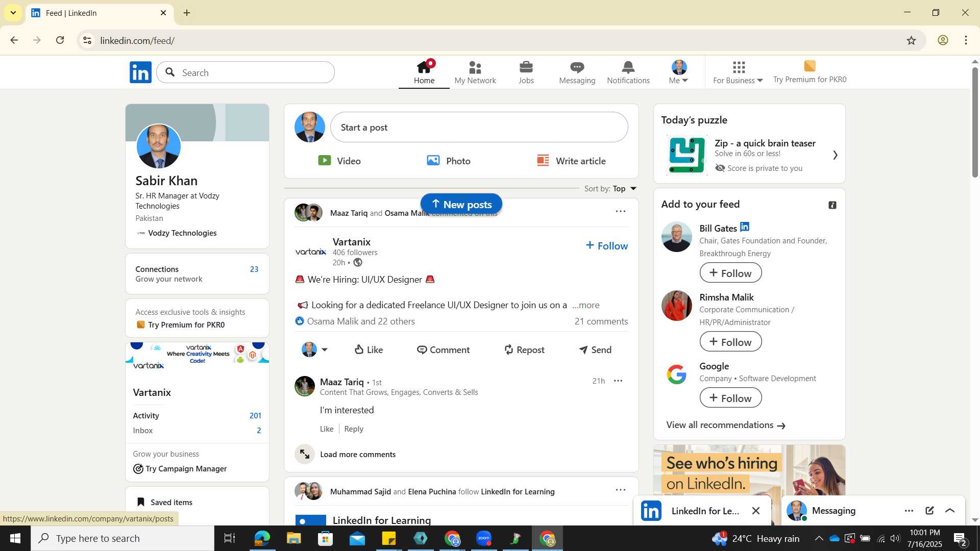This screenshot has width=980, height=551.
Task: View reactions by Osama Malik and 22 others
Action: click(x=355, y=321)
